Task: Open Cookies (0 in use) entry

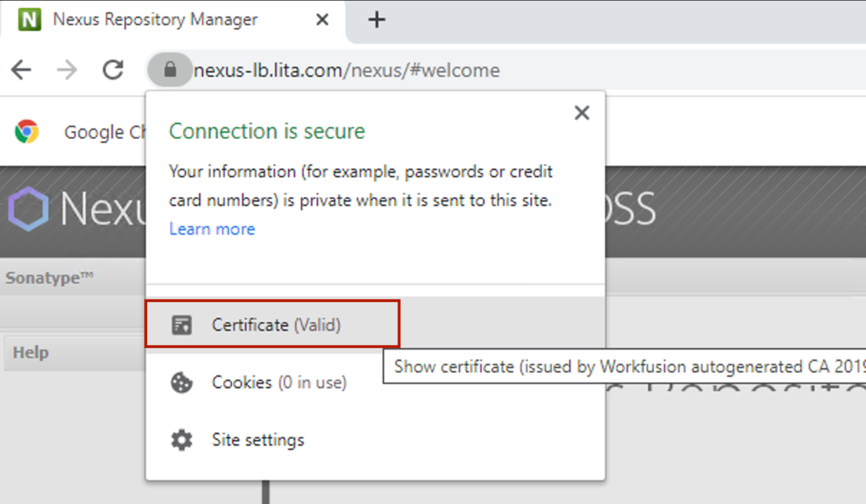Action: pos(375,382)
